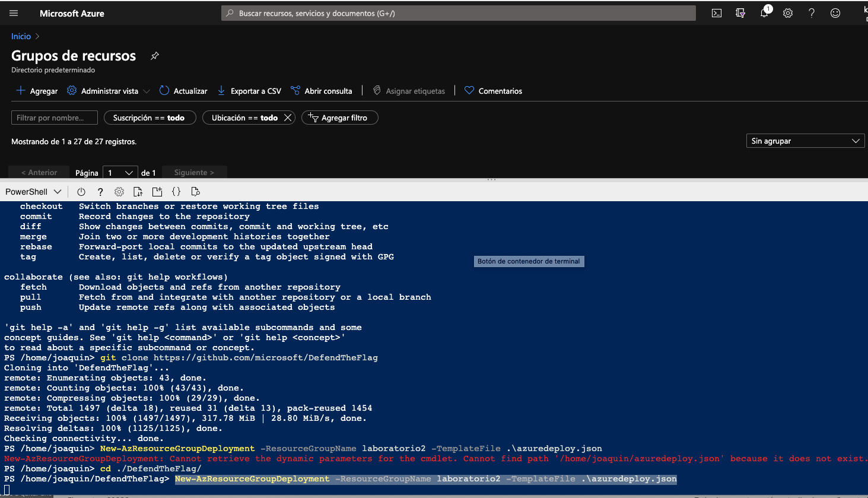Open portal settings gear in top bar

[x=788, y=13]
